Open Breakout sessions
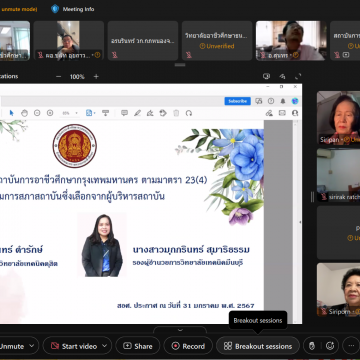This screenshot has width=360, height=360. click(x=258, y=346)
